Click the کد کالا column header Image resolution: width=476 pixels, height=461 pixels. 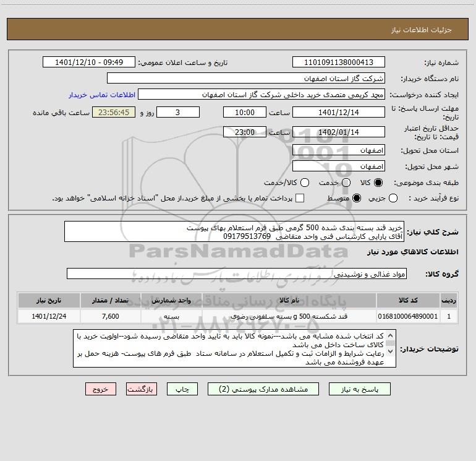click(x=408, y=300)
